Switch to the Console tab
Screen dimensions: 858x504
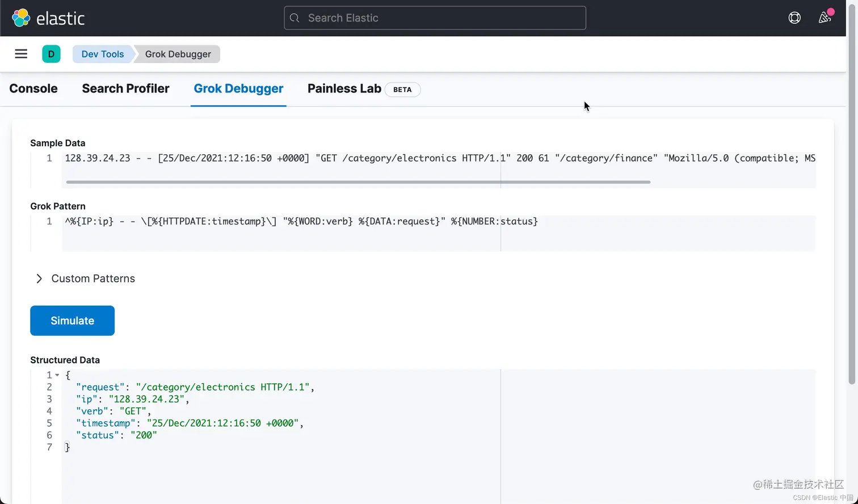coord(33,88)
